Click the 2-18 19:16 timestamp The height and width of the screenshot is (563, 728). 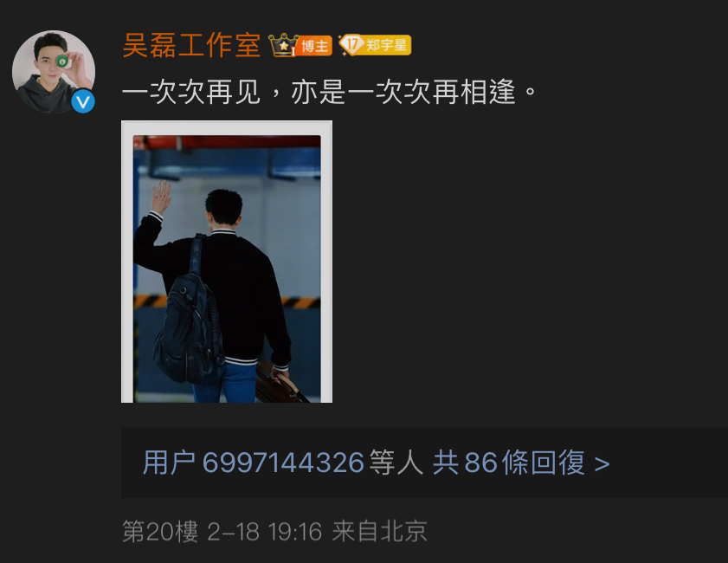265,532
